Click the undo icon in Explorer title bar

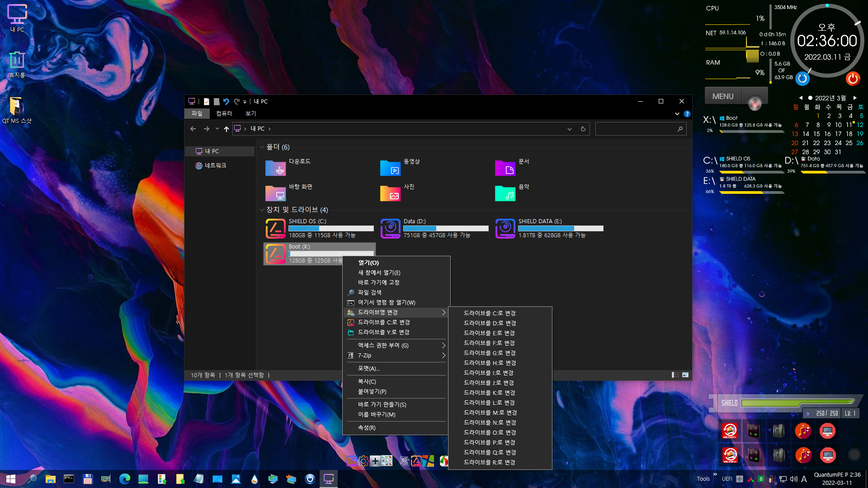[226, 102]
